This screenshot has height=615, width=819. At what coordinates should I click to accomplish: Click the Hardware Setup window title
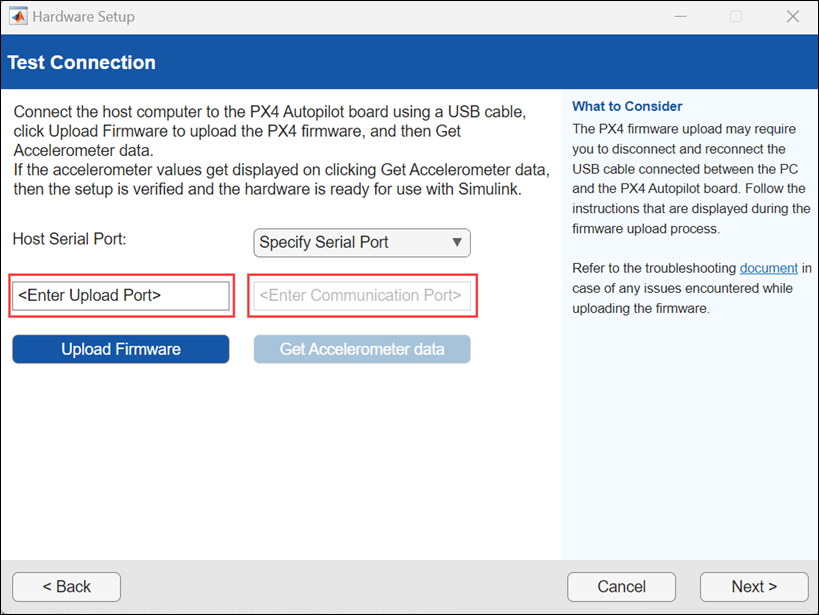coord(83,17)
